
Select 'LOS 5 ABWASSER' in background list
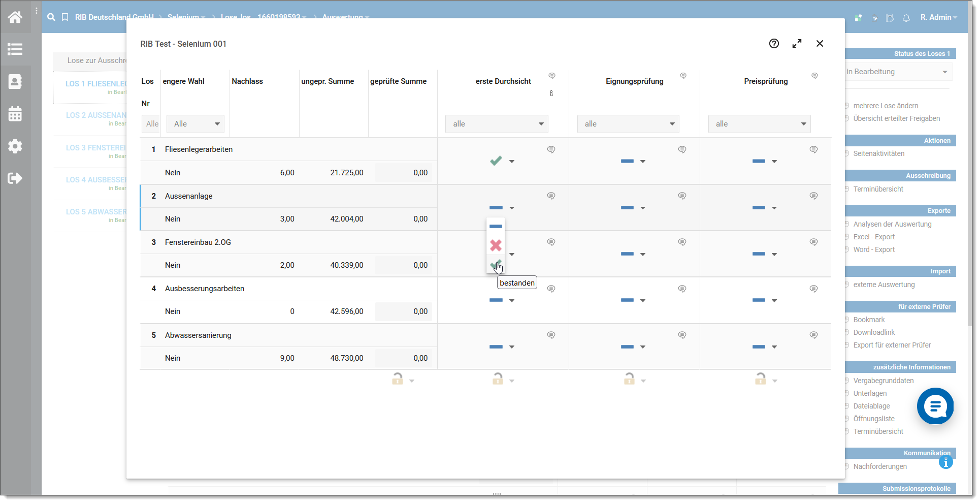coord(96,212)
